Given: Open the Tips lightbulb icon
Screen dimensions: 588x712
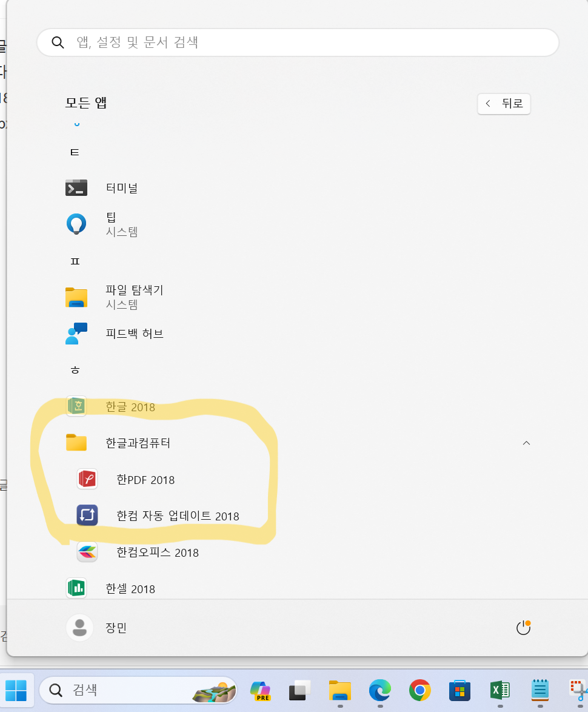Looking at the screenshot, I should (x=76, y=224).
